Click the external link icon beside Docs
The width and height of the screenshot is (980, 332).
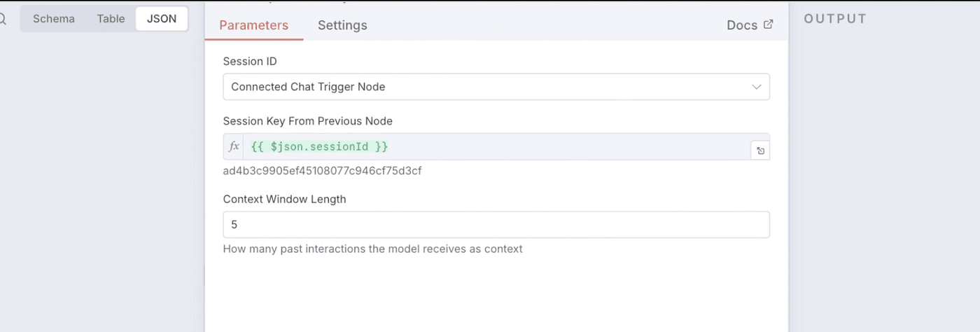click(768, 25)
